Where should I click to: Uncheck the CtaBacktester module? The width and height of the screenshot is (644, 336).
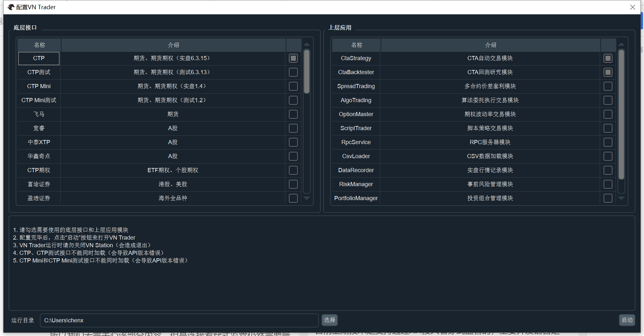click(x=608, y=72)
